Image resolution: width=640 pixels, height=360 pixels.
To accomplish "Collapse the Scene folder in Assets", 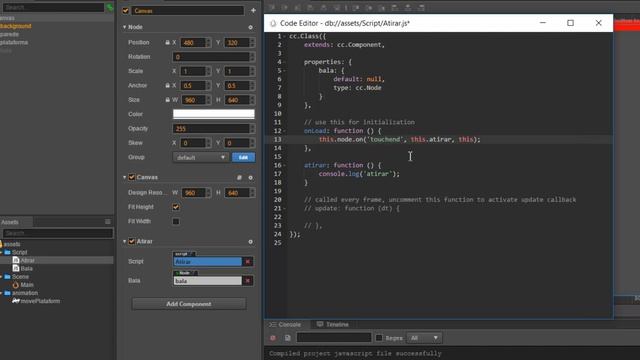I will (x=1, y=277).
